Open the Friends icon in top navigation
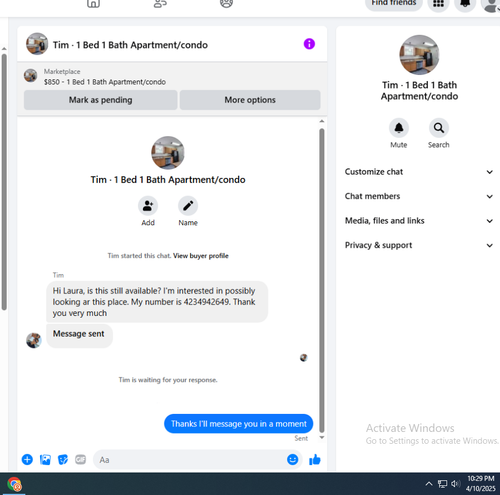 coord(160,3)
